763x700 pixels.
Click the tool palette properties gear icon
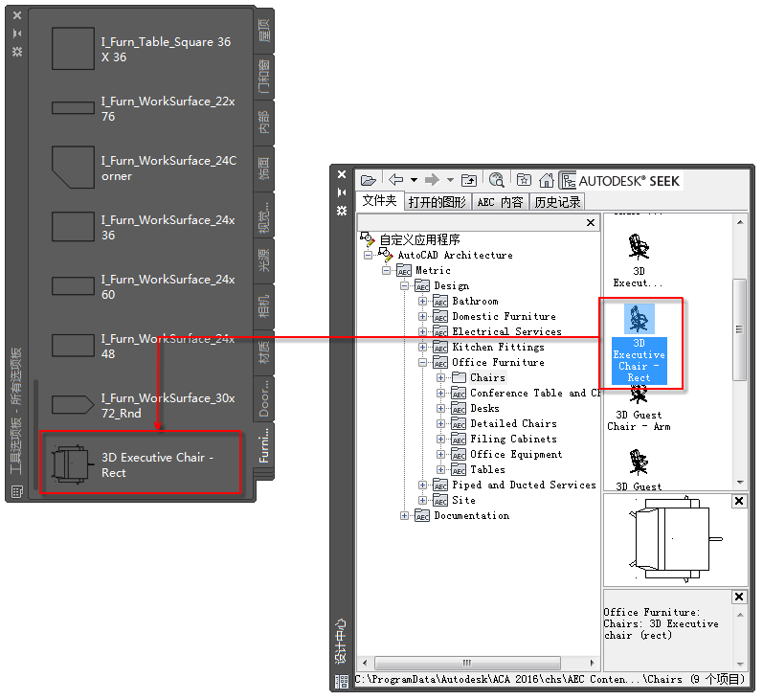point(17,52)
